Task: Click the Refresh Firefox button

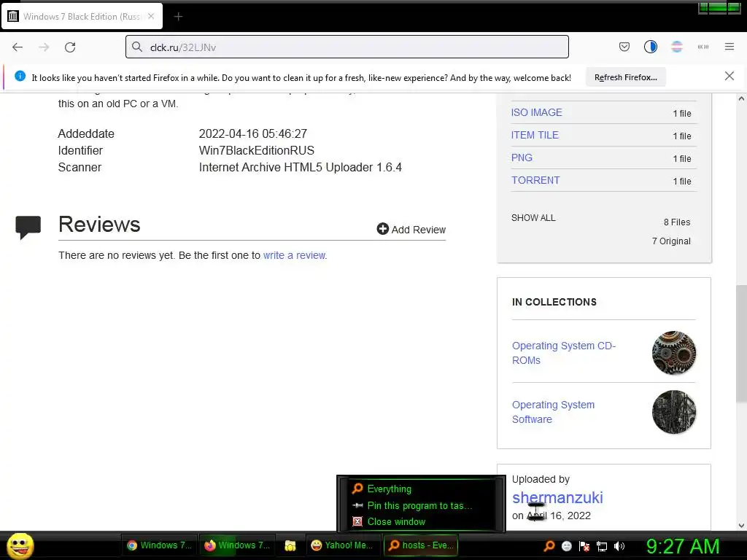Action: tap(625, 77)
